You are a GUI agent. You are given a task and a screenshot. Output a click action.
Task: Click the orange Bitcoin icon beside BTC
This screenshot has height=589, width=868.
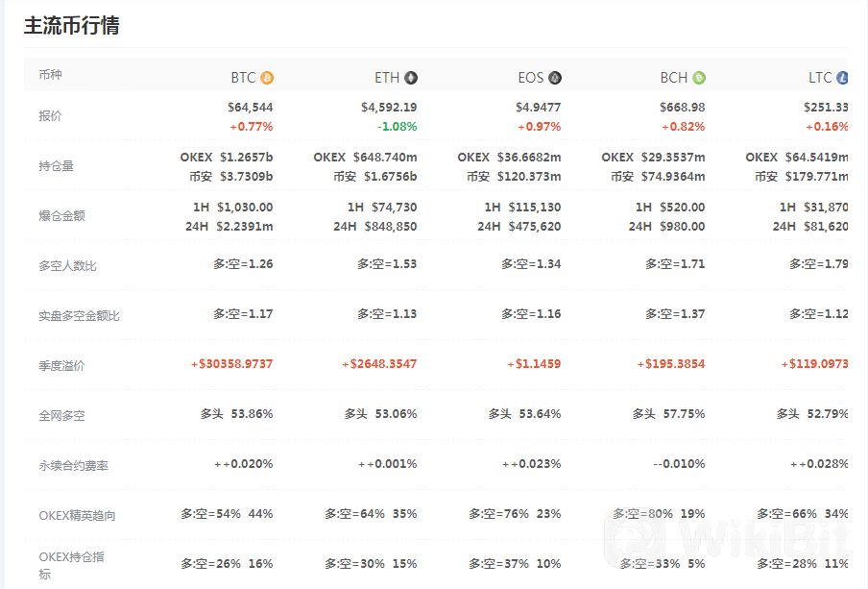[x=267, y=78]
